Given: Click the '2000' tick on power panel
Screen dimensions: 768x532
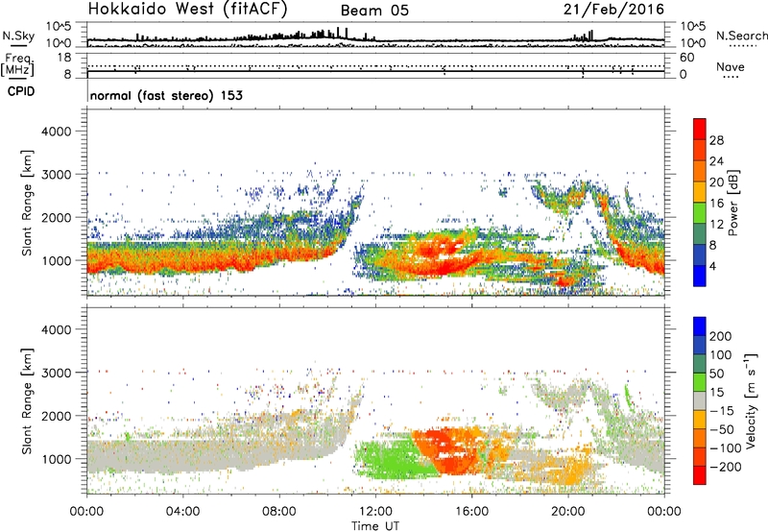Looking at the screenshot, I should click(56, 217).
